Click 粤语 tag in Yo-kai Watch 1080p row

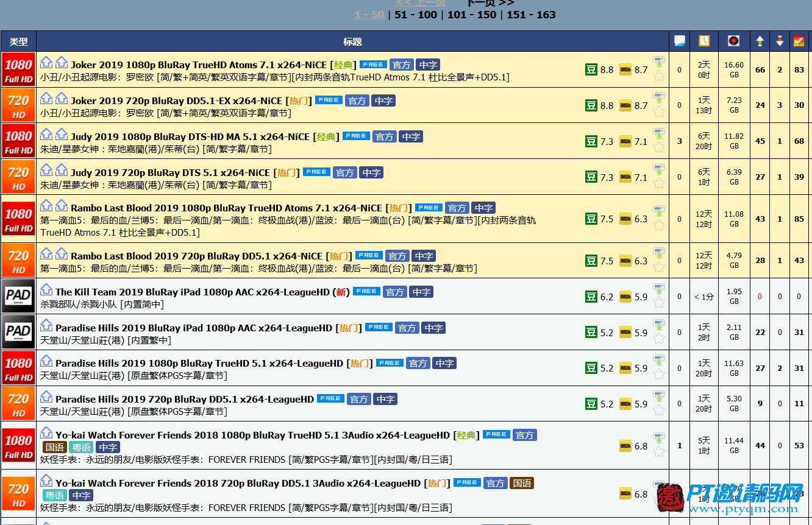pyautogui.click(x=82, y=447)
